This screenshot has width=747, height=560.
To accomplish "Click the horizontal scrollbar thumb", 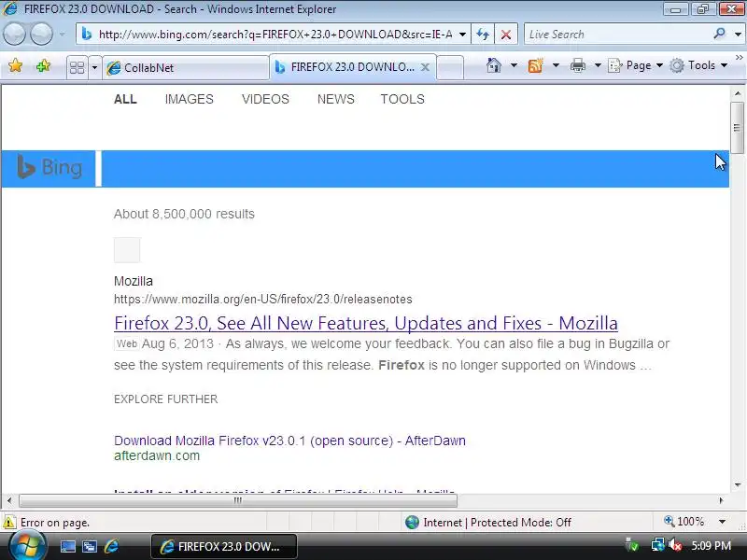I will [238, 500].
